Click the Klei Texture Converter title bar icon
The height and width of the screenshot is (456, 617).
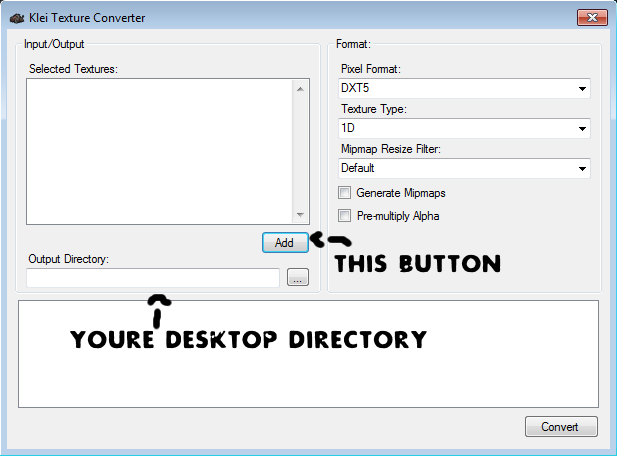(16, 17)
